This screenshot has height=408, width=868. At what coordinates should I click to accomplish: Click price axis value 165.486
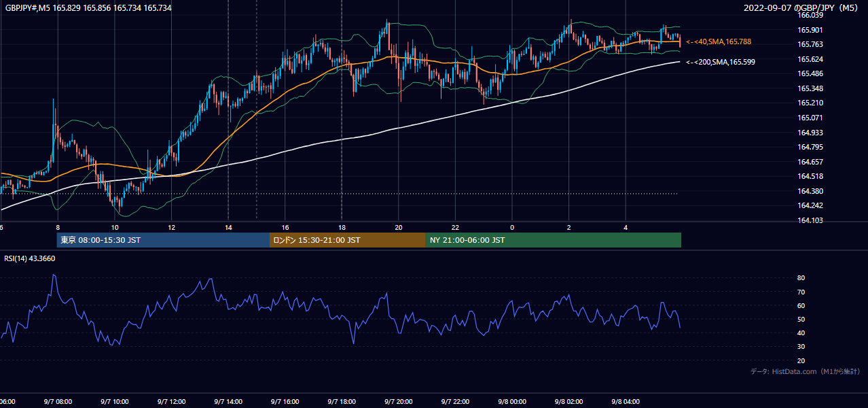810,74
